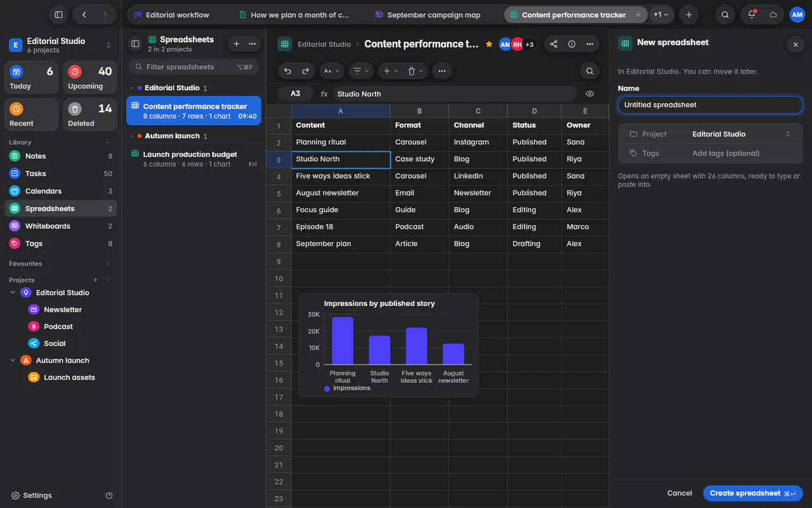
Task: Close the New spreadsheet panel
Action: tap(796, 44)
